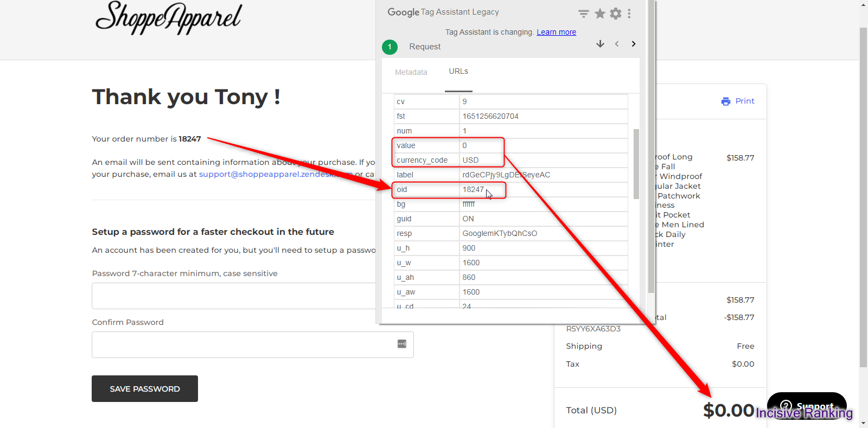868x428 pixels.
Task: Click the printer icon beside Print
Action: (725, 101)
